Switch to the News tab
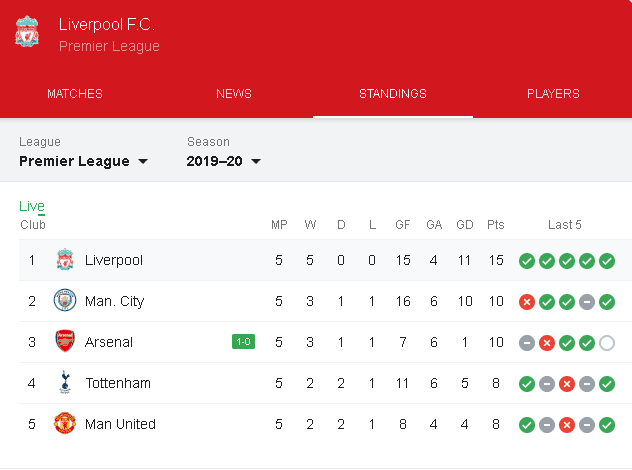 [234, 94]
